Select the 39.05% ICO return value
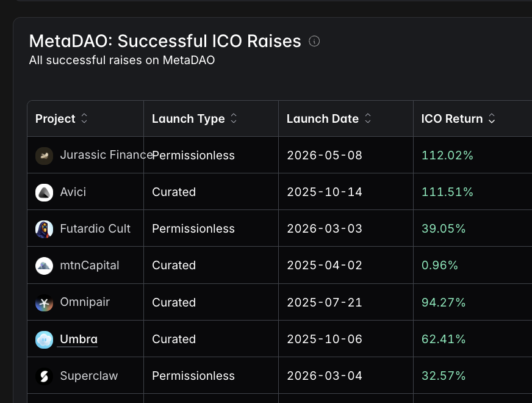The height and width of the screenshot is (403, 532). coord(444,228)
